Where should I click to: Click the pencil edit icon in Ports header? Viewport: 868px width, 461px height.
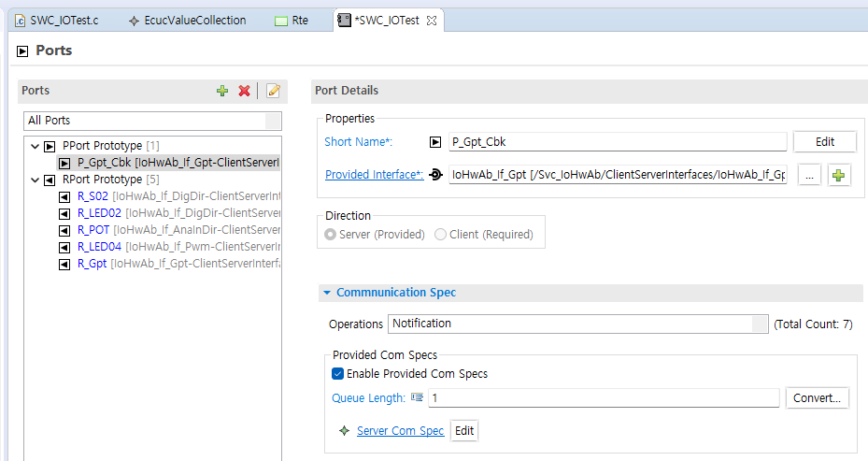pyautogui.click(x=273, y=91)
